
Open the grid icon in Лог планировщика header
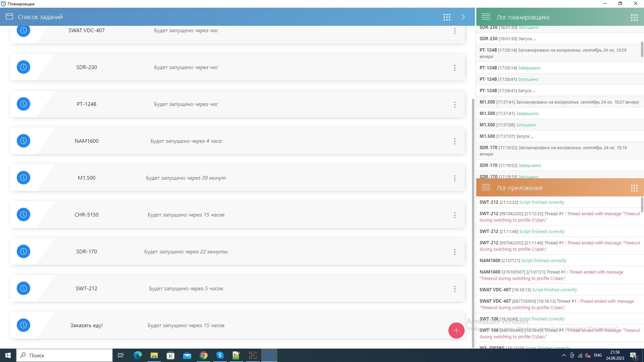tap(634, 17)
